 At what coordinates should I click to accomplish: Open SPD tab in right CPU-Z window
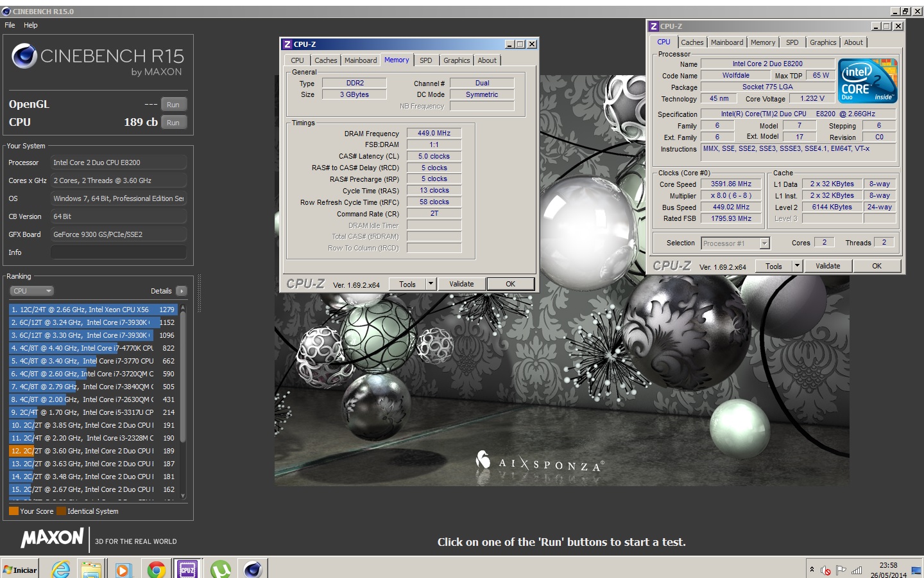[792, 42]
